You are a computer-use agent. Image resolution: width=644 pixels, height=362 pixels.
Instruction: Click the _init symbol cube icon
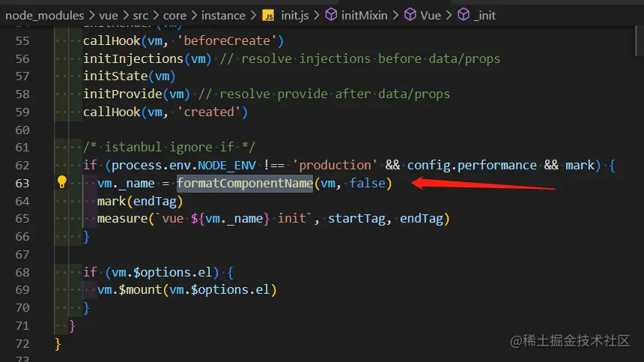464,15
